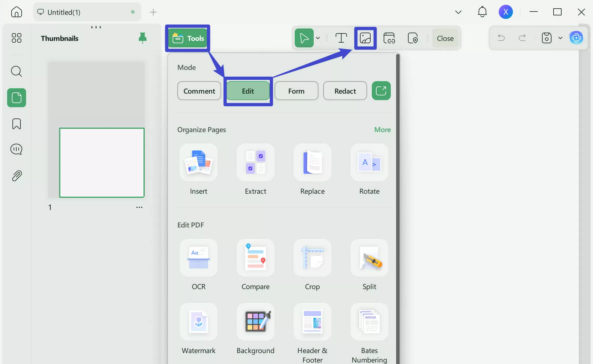593x364 pixels.
Task: Select the Image editing tool
Action: [366, 38]
